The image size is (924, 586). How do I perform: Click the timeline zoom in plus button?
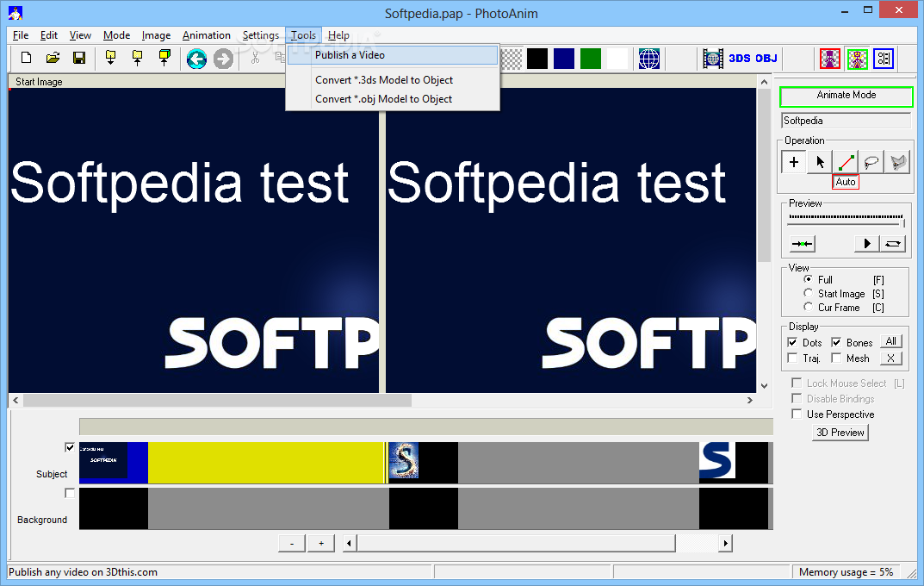click(x=321, y=543)
